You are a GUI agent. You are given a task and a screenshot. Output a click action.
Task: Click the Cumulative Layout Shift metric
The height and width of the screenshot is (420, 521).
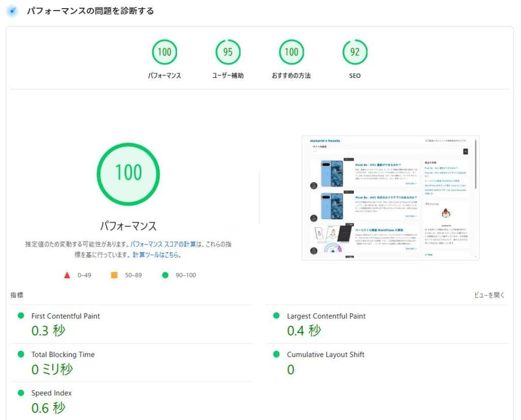click(326, 354)
